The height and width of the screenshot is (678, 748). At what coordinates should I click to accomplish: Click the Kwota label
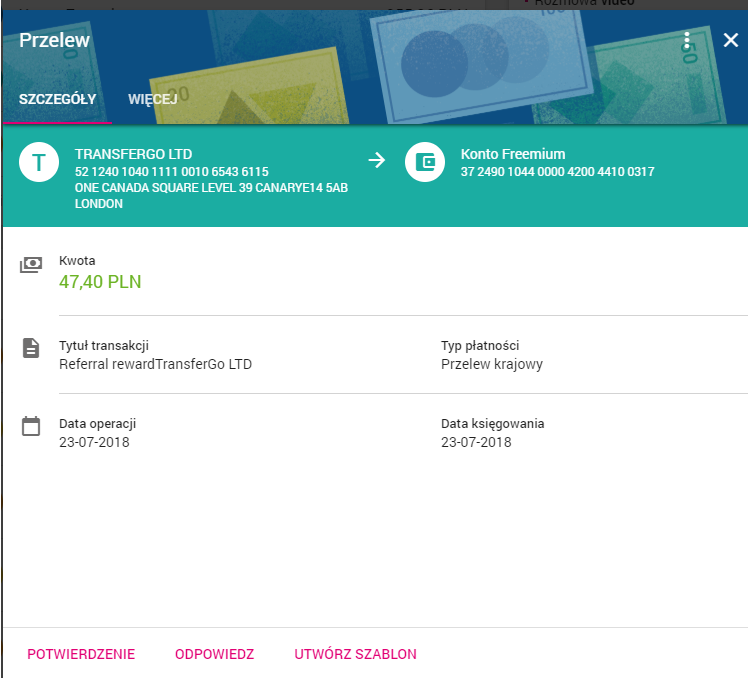pos(77,261)
